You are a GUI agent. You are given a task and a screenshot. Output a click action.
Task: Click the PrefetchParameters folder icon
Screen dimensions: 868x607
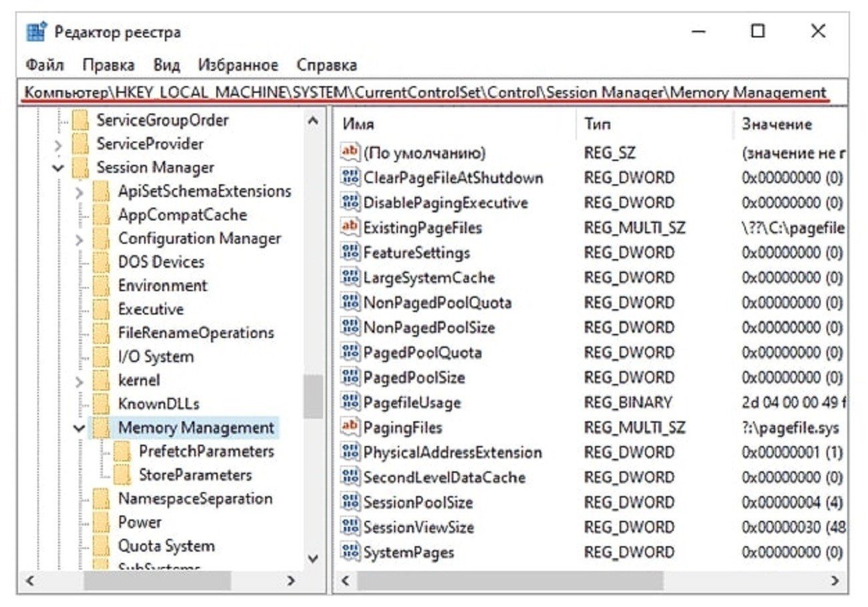pos(122,452)
